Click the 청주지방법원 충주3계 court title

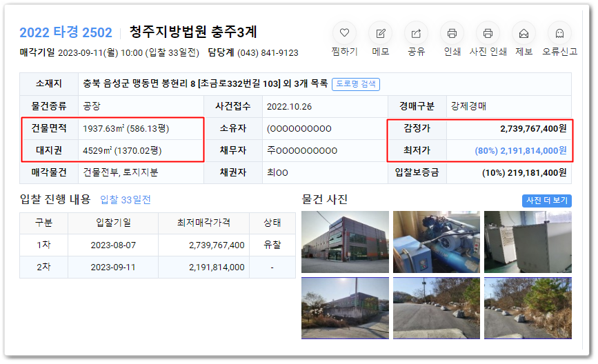click(x=193, y=32)
